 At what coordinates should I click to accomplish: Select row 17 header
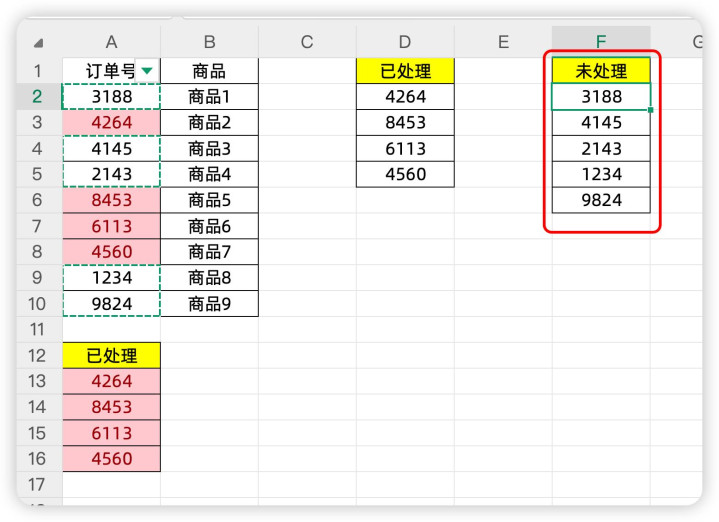click(39, 484)
